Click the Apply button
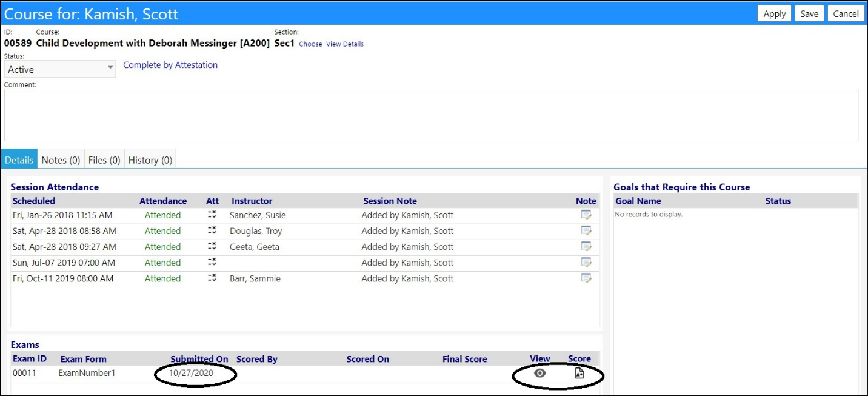This screenshot has width=868, height=396. point(774,14)
